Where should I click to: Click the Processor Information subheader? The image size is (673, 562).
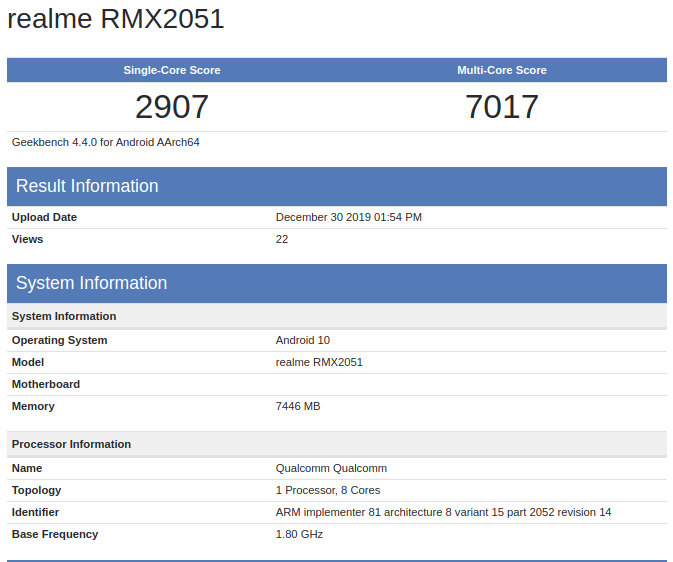[71, 444]
